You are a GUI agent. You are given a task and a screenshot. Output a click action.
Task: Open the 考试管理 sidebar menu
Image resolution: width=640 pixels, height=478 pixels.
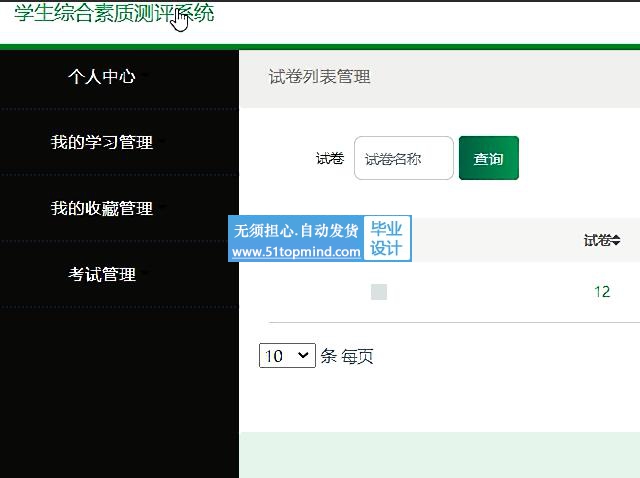(102, 274)
